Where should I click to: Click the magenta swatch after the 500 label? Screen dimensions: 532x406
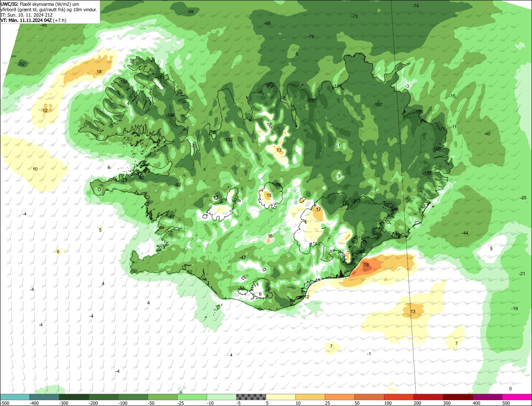(x=517, y=397)
